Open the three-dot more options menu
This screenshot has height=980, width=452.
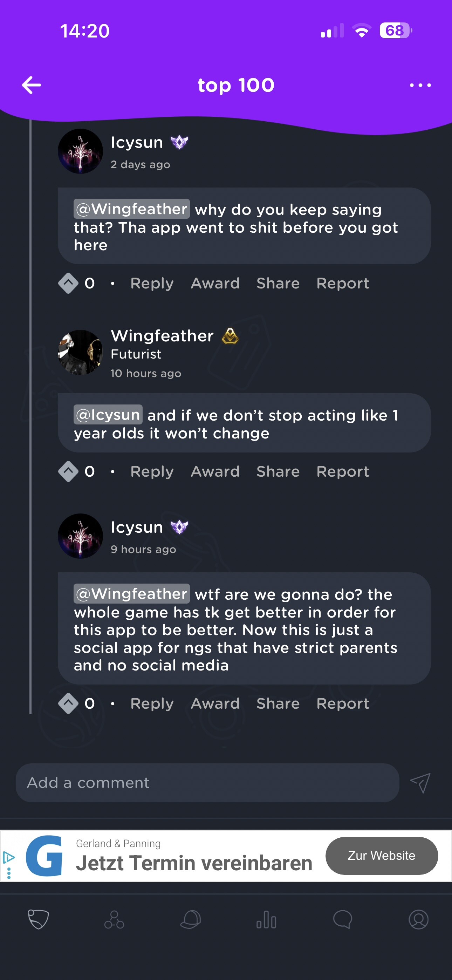point(420,85)
